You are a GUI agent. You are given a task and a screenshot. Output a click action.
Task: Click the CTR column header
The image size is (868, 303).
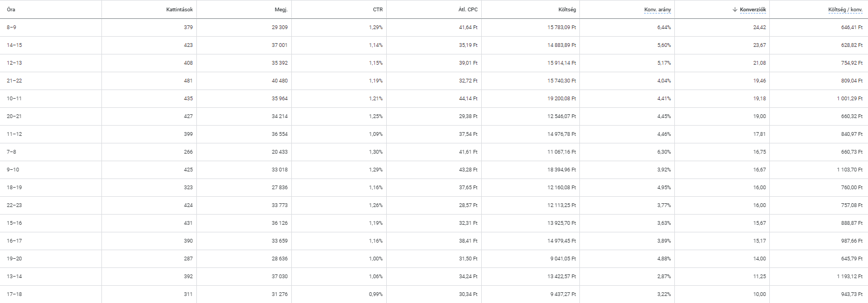[x=378, y=10]
